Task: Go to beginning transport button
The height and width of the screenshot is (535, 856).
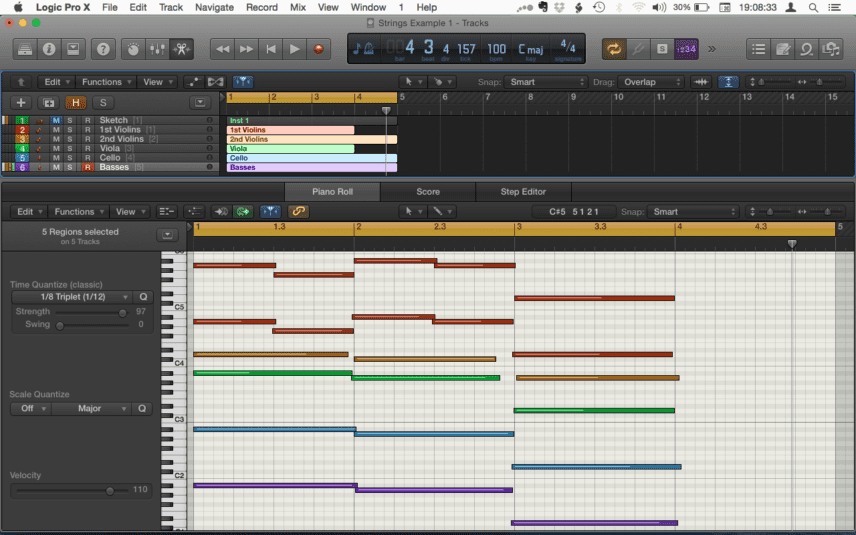Action: pos(270,49)
